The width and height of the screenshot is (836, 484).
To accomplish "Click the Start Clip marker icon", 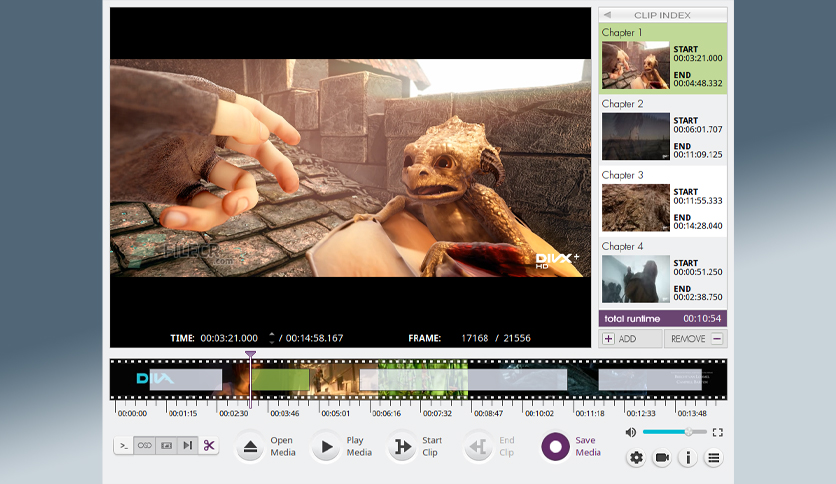I will click(x=403, y=447).
